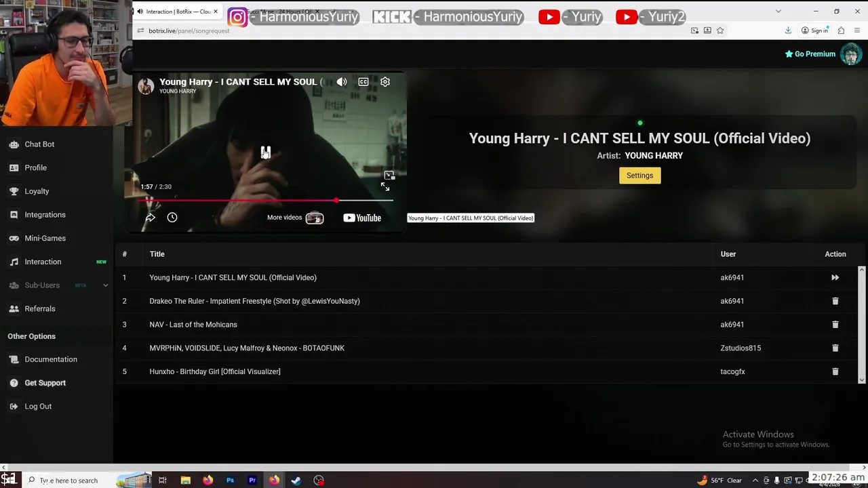
Task: Open Profile in the sidebar
Action: 35,167
